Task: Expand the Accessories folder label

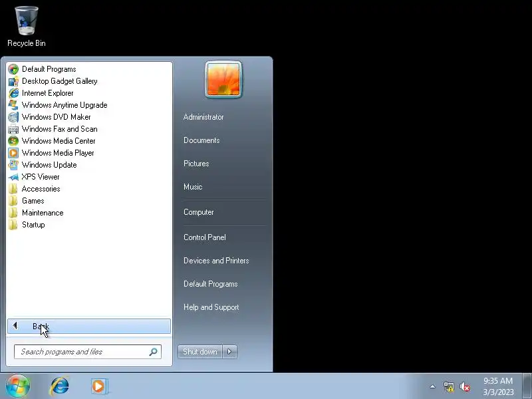Action: coord(41,189)
